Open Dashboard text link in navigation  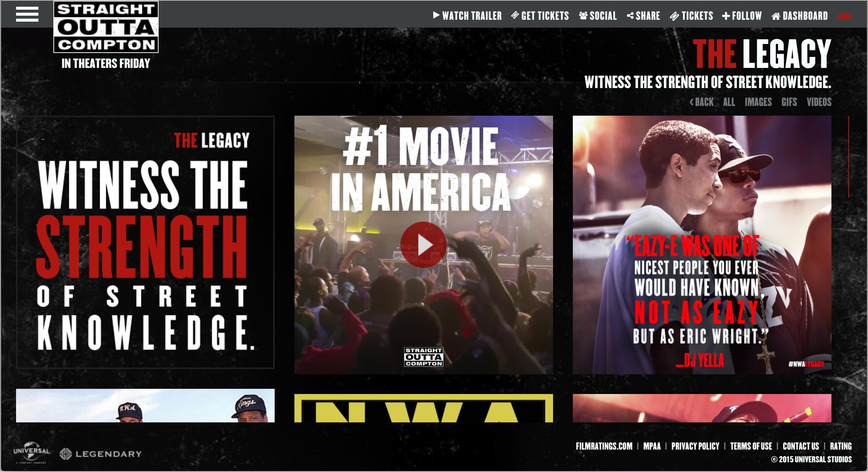click(805, 16)
